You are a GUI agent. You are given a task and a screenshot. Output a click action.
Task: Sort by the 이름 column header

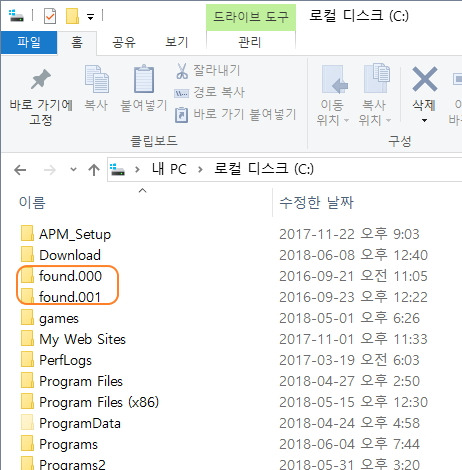(32, 202)
